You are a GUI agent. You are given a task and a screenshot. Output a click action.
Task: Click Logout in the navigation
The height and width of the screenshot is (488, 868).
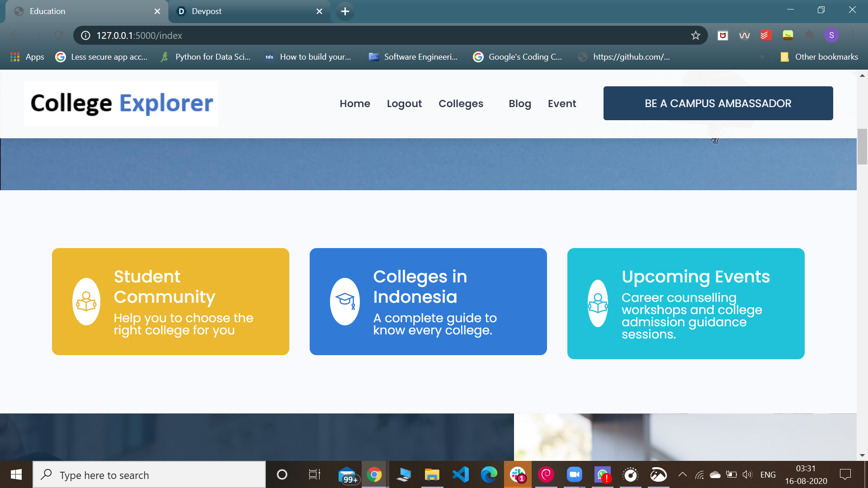(404, 103)
